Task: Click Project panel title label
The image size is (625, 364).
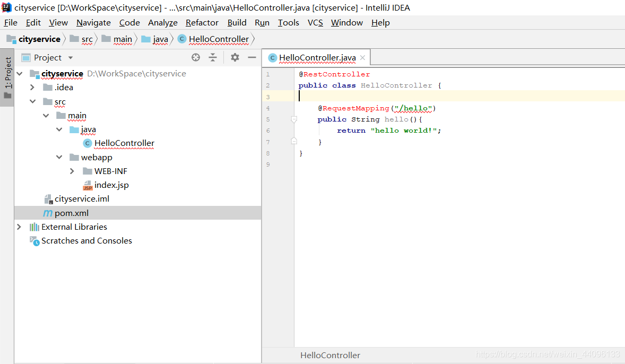Action: click(48, 58)
